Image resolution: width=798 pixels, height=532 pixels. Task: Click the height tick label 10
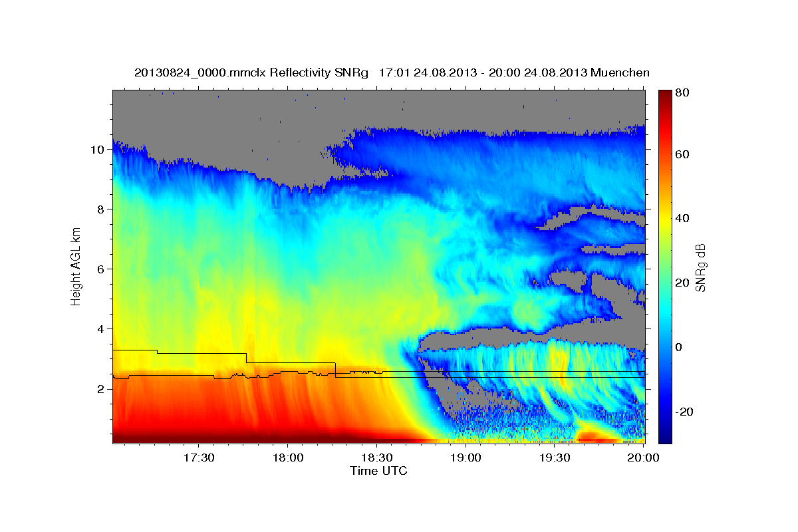98,150
